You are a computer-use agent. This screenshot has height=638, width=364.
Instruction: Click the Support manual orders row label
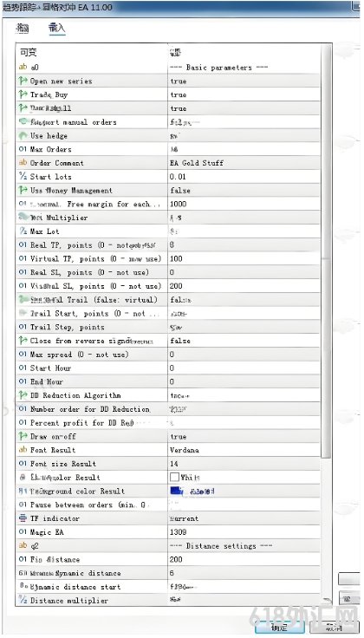pos(73,122)
